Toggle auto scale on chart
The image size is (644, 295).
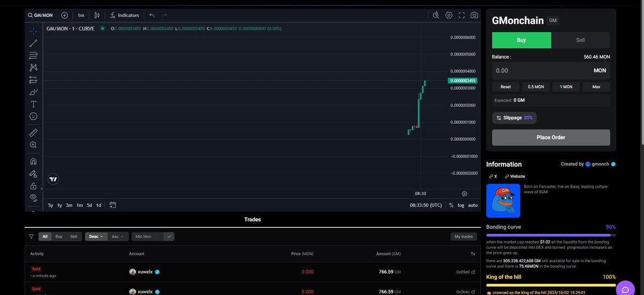coord(473,205)
